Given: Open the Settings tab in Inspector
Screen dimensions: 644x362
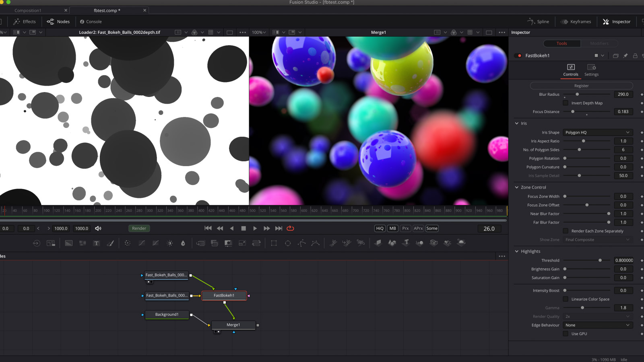Looking at the screenshot, I should pos(591,70).
